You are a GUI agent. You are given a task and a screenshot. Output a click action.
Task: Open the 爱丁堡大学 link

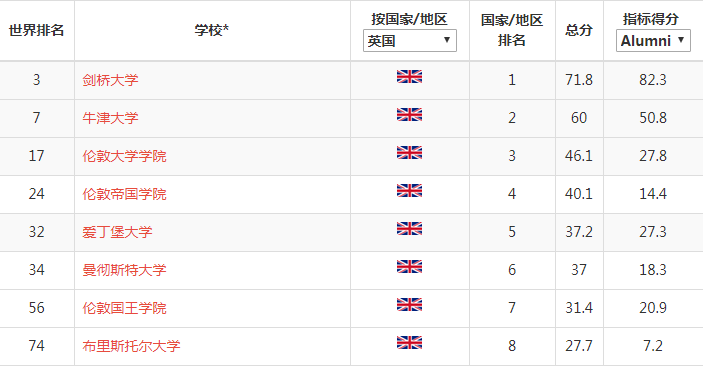pos(117,232)
